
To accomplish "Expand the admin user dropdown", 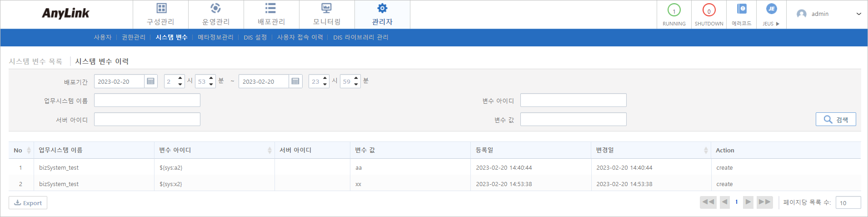I will 858,14.
